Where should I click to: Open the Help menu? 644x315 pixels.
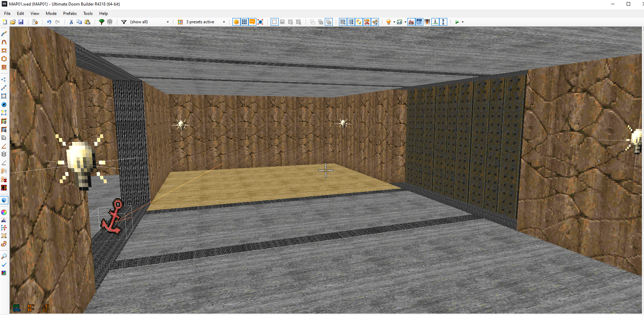click(103, 14)
